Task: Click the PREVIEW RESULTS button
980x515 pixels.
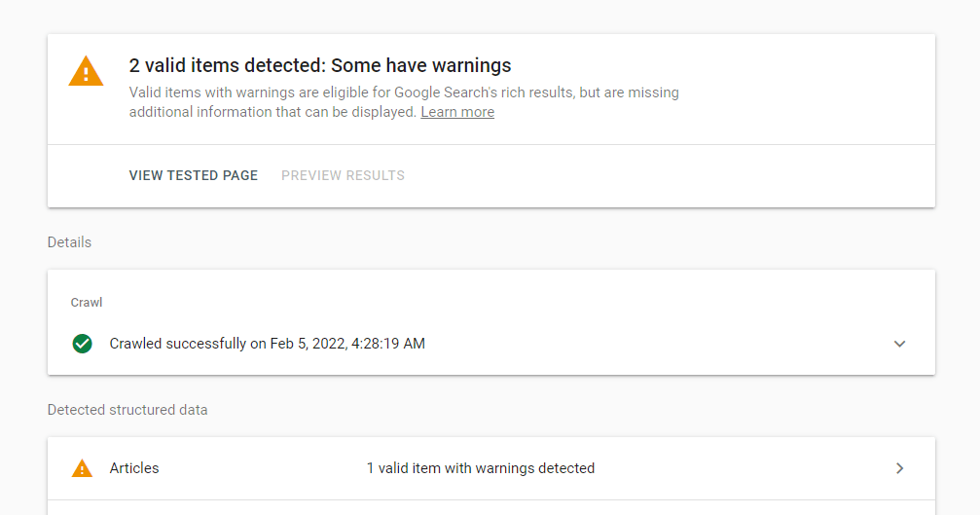Action: pos(343,176)
